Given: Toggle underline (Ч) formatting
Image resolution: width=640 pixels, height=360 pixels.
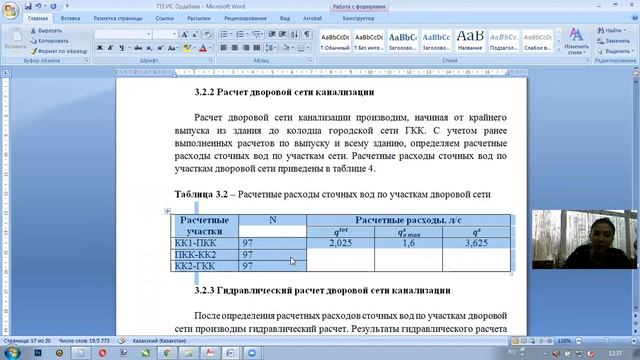Looking at the screenshot, I should coord(121,48).
